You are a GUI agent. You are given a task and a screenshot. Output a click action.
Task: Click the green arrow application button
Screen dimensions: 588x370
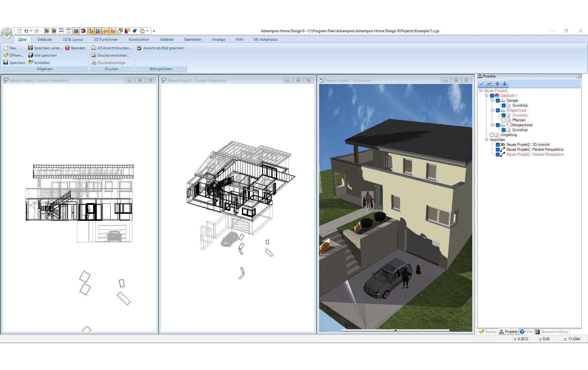click(6, 33)
